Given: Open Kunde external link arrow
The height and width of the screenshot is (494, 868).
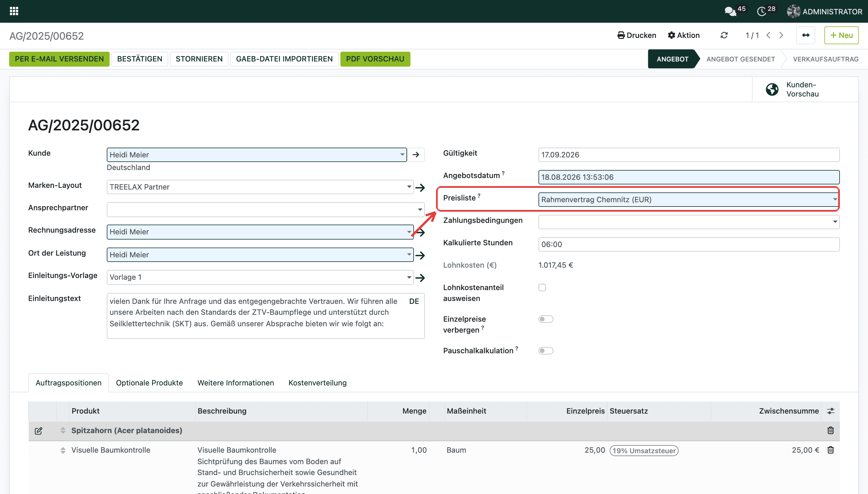Looking at the screenshot, I should (x=416, y=155).
